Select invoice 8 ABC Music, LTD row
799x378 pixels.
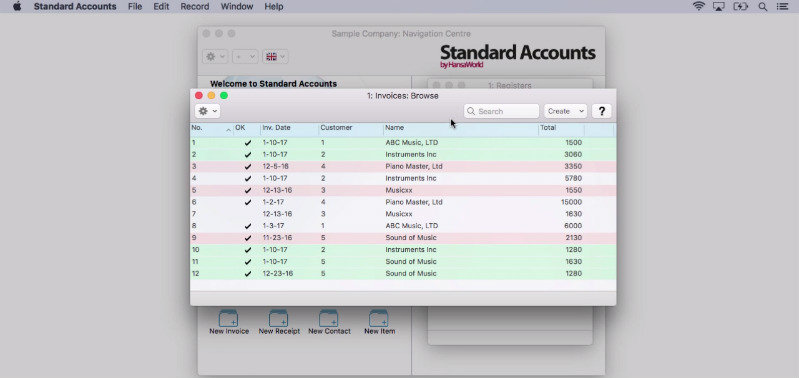tap(403, 226)
